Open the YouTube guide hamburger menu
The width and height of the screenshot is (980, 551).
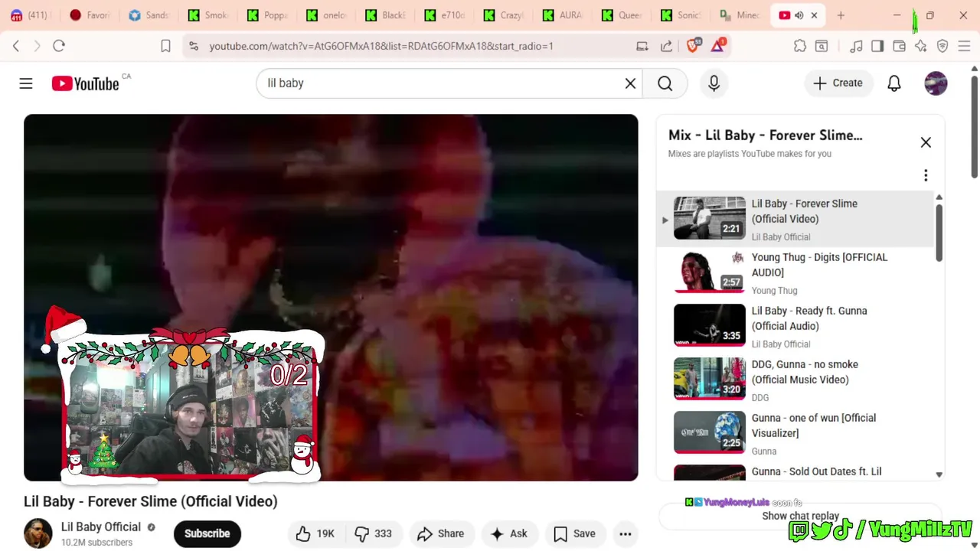26,83
